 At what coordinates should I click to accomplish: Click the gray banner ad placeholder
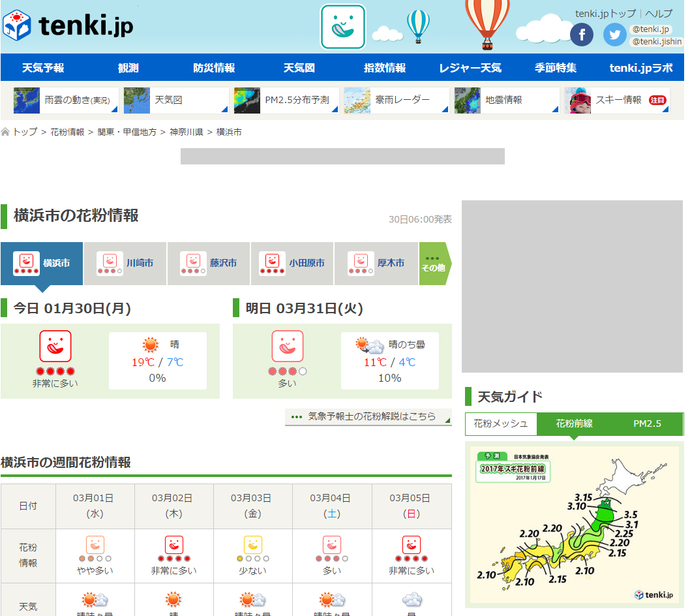(x=342, y=157)
